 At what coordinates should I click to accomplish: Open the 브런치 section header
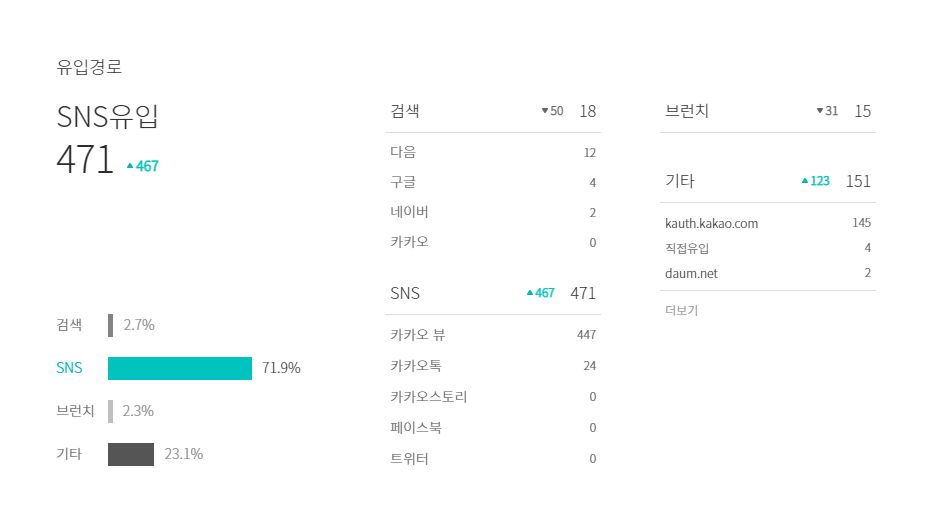click(768, 111)
